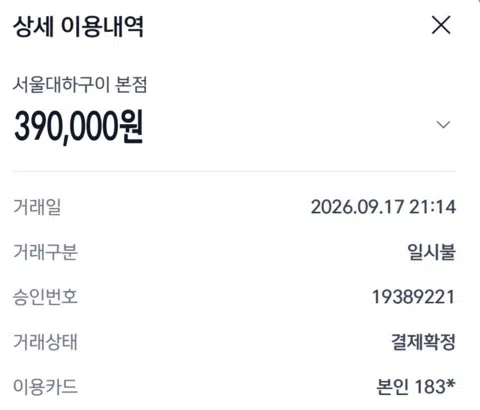The height and width of the screenshot is (410, 480).
Task: Click the divider line below the amount
Action: 234,171
